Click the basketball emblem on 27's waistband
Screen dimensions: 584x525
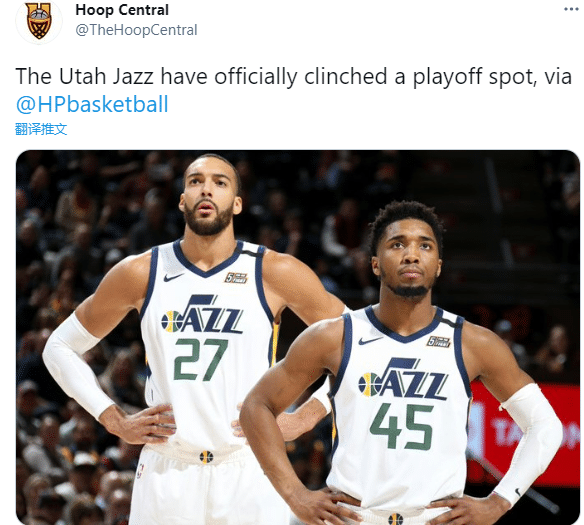click(x=206, y=456)
